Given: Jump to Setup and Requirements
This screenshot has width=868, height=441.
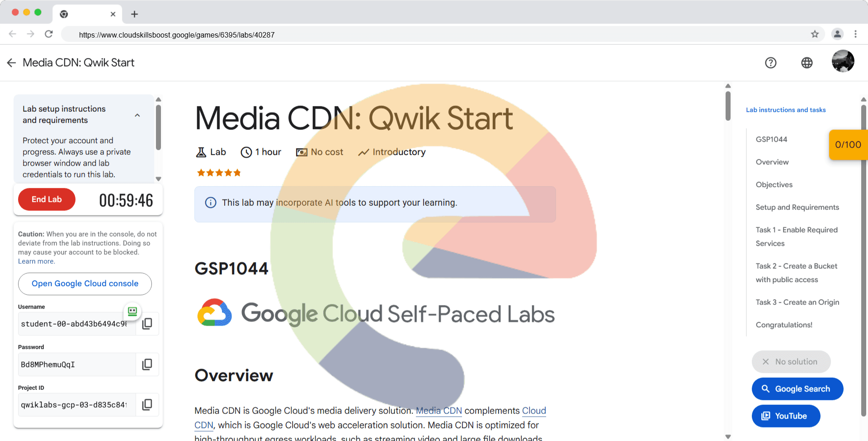Looking at the screenshot, I should (797, 207).
